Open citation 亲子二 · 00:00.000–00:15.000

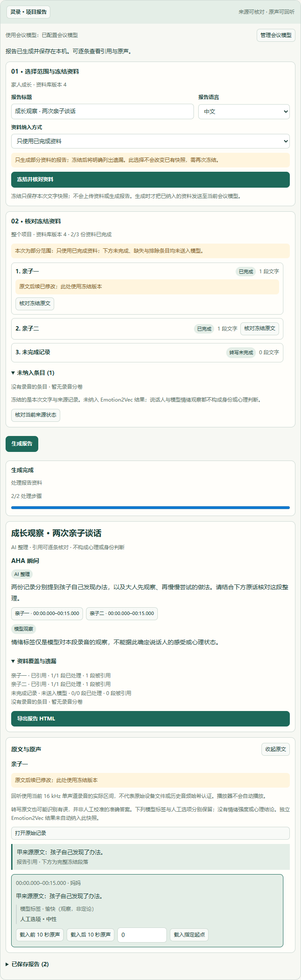[122, 613]
